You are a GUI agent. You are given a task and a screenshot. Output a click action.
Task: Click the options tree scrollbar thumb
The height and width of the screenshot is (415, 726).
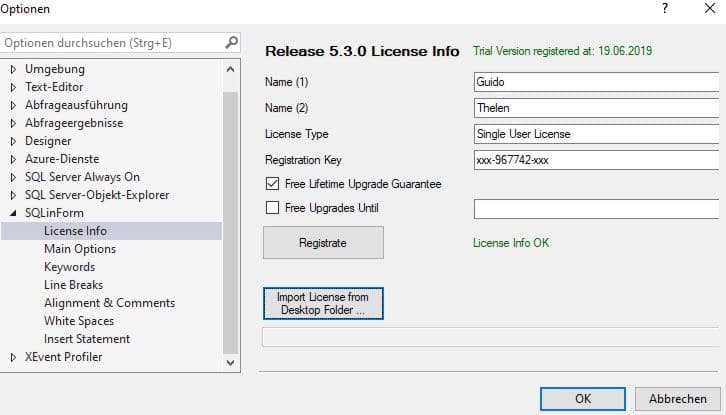[231, 222]
